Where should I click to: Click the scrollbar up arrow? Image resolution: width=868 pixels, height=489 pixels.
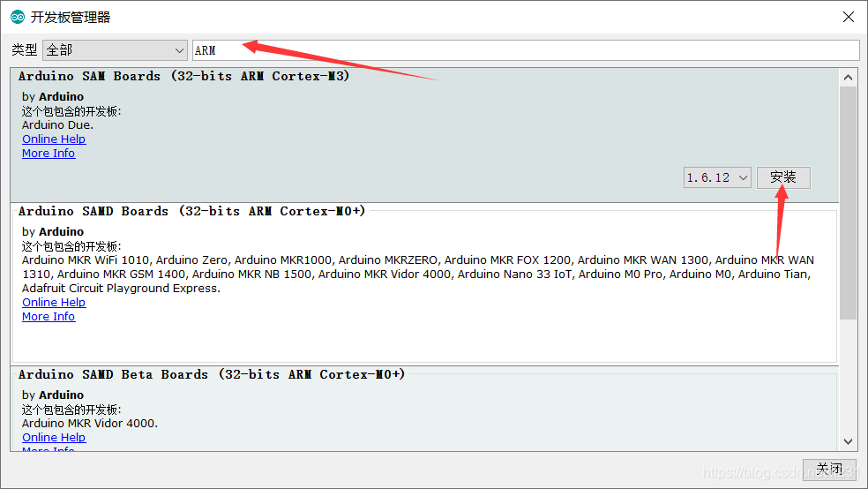coord(848,78)
